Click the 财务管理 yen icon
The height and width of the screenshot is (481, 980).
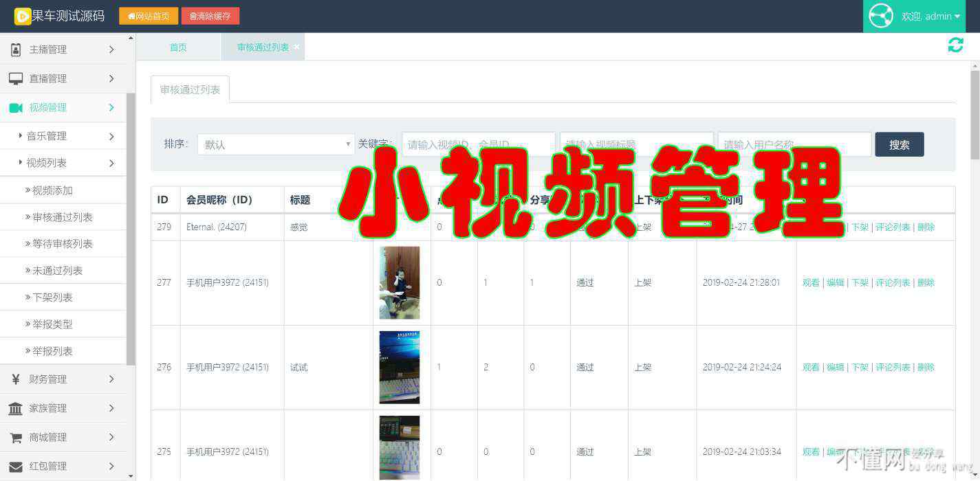click(x=15, y=379)
